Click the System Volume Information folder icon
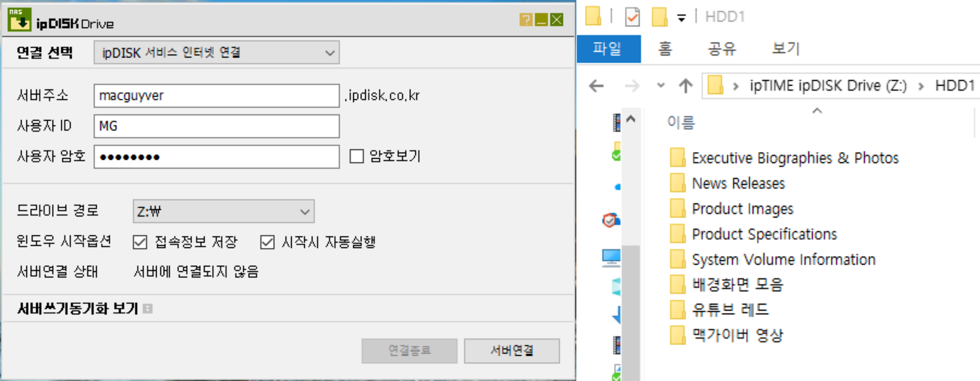This screenshot has width=980, height=381. point(677,259)
